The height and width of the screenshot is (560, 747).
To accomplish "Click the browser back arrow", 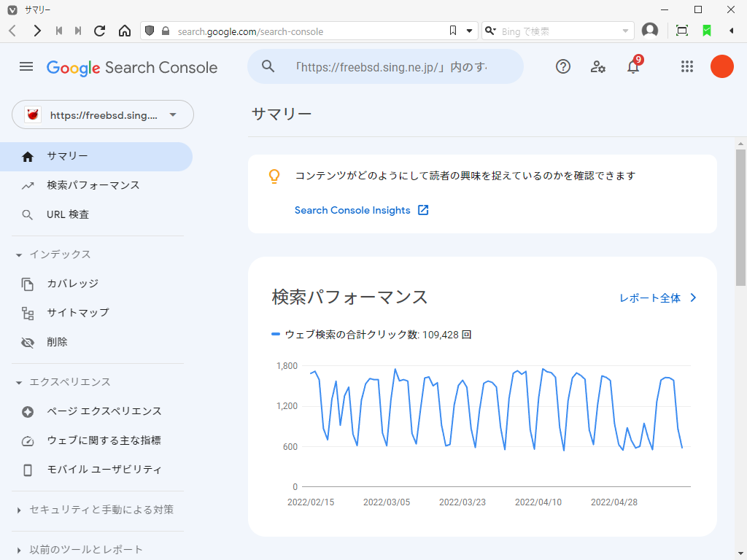I will [x=13, y=31].
